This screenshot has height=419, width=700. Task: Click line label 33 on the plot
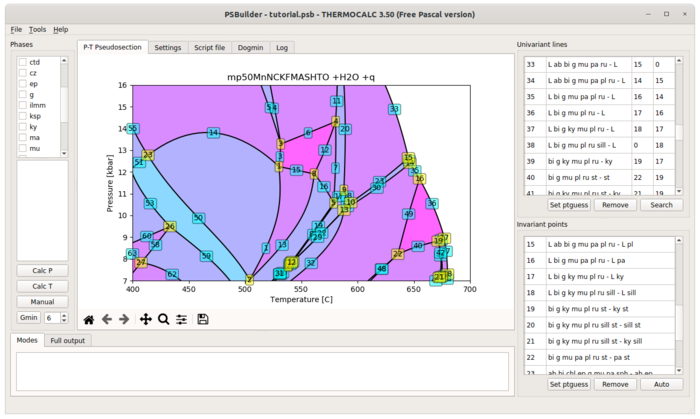coord(394,109)
